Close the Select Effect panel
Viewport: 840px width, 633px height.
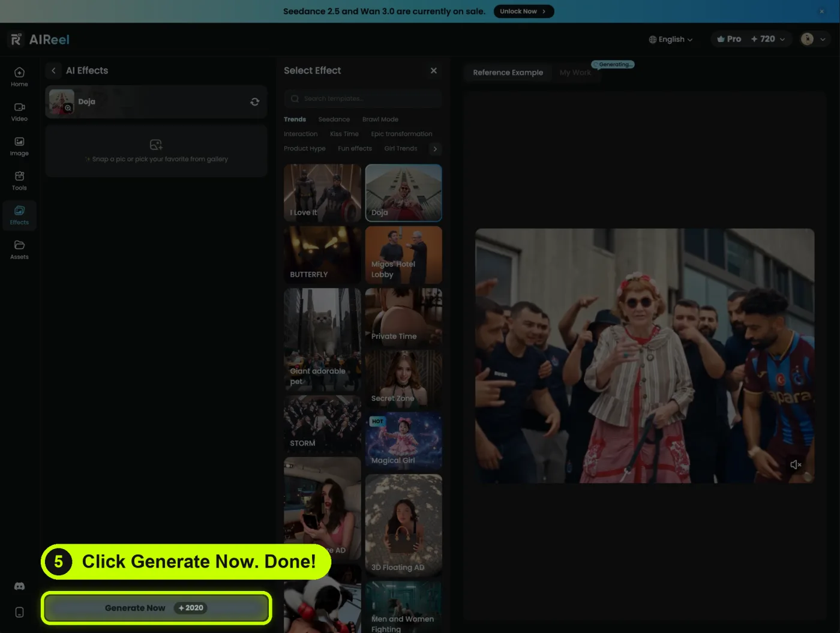434,71
